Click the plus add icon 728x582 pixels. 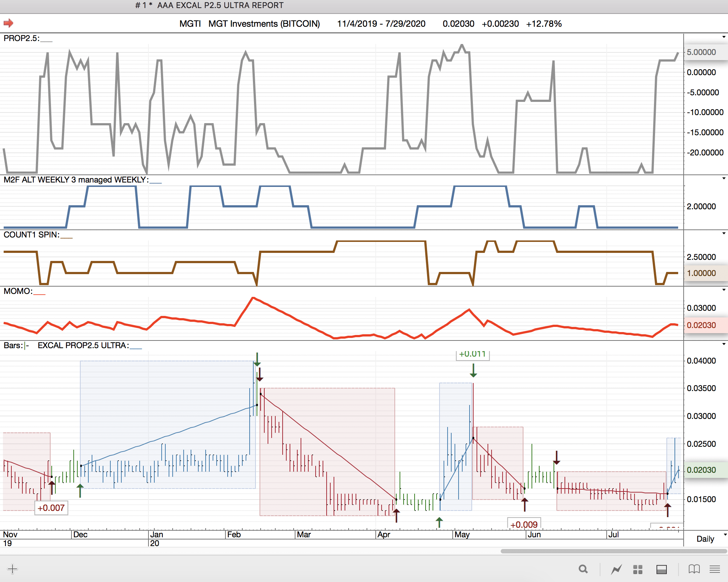[12, 569]
